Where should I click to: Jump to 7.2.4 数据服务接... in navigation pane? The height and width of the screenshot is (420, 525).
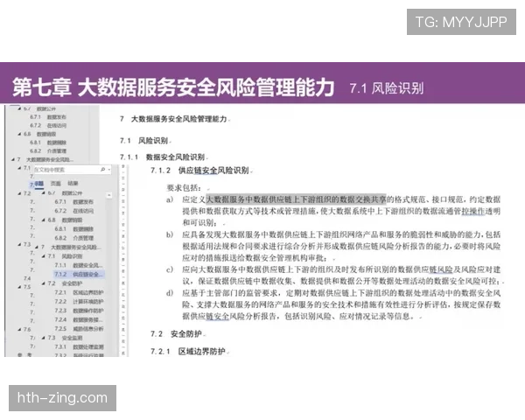point(79,319)
